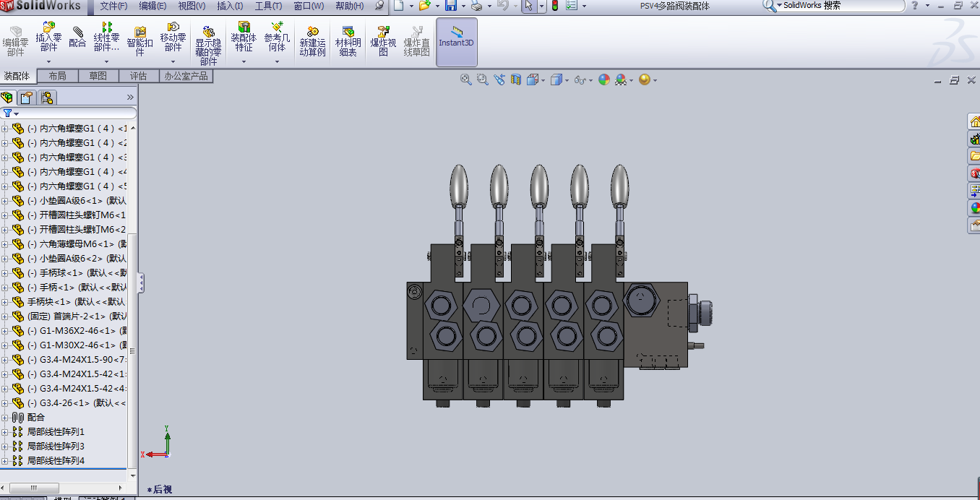Viewport: 980px width, 500px height.
Task: Open Assembly Features (装配体特征) tool
Action: point(244,38)
